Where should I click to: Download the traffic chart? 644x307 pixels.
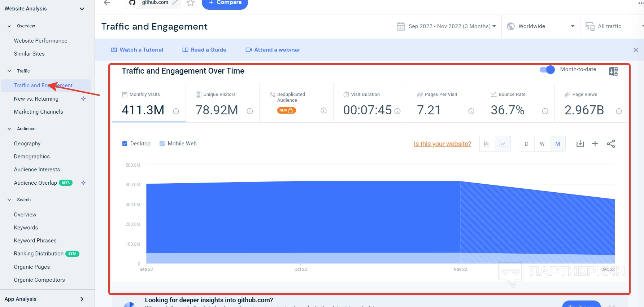coord(580,144)
